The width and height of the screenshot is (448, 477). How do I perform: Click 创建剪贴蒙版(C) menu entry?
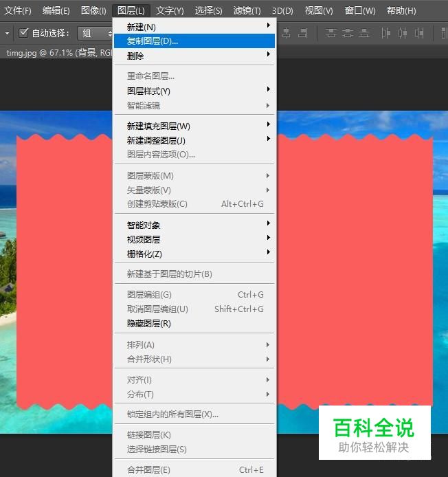[194, 204]
